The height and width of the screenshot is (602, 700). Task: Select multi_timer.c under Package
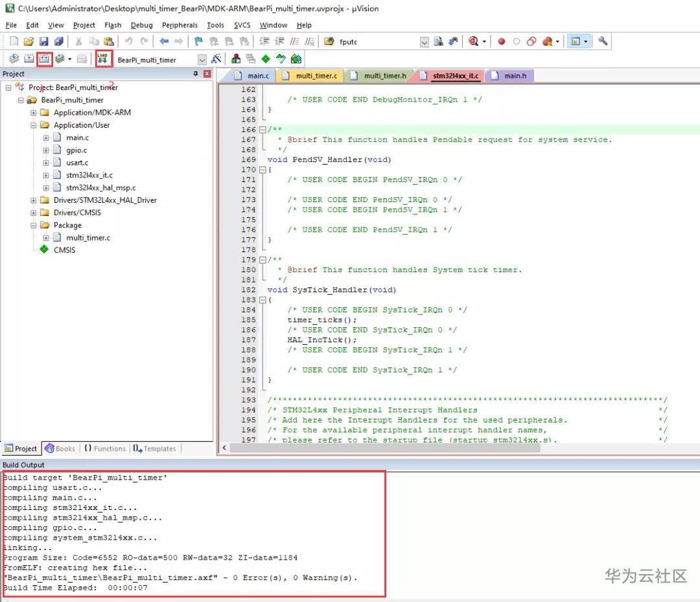click(x=88, y=238)
